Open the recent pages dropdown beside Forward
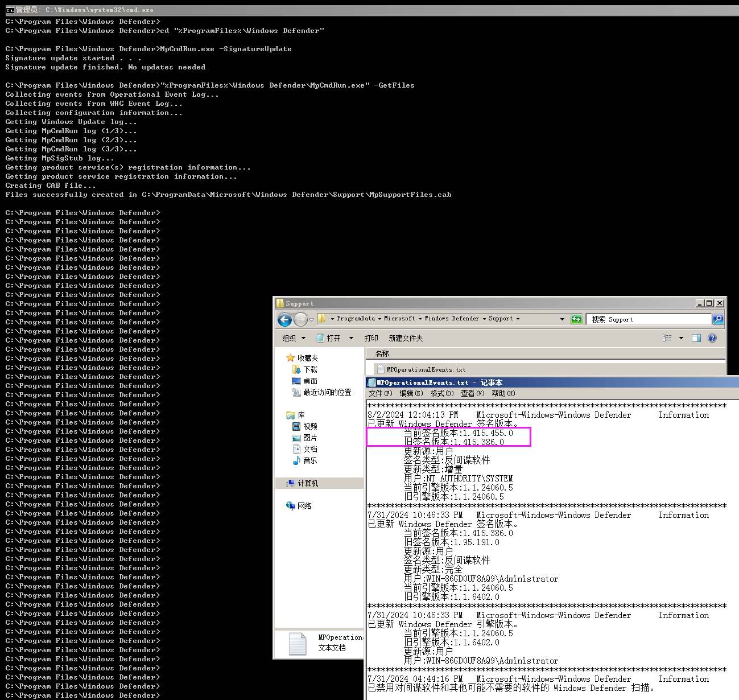The image size is (739, 700). tap(311, 320)
